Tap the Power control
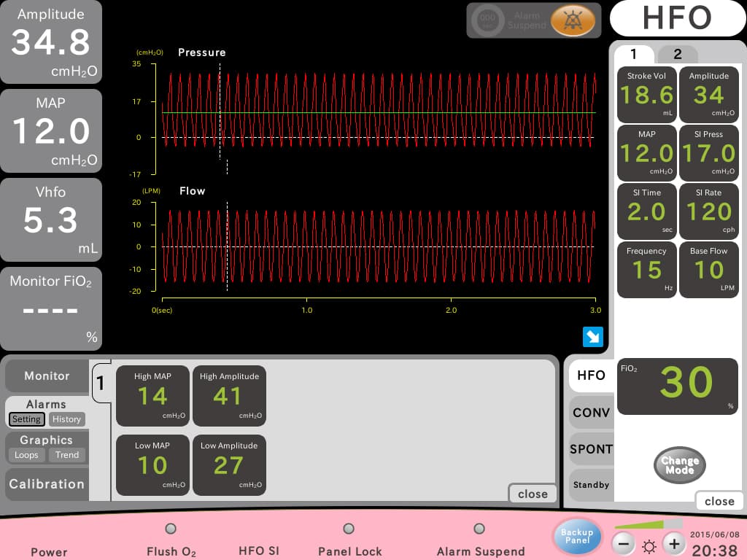Viewport: 747px width, 560px height. click(x=49, y=552)
